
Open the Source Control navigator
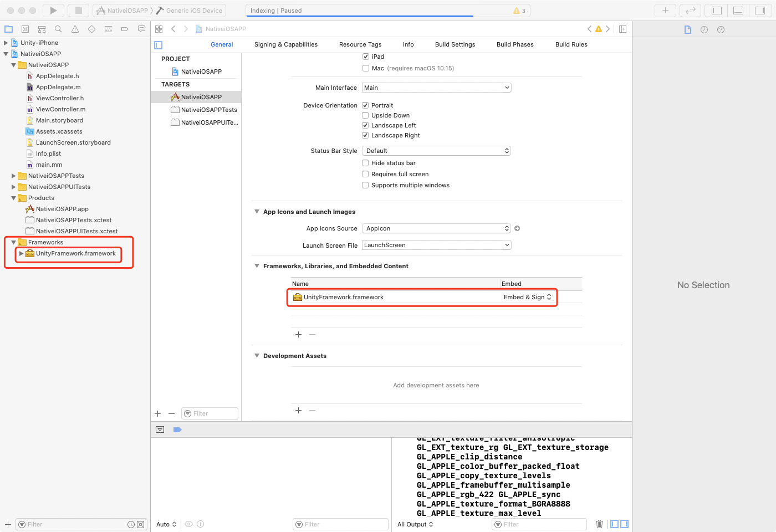[x=25, y=29]
